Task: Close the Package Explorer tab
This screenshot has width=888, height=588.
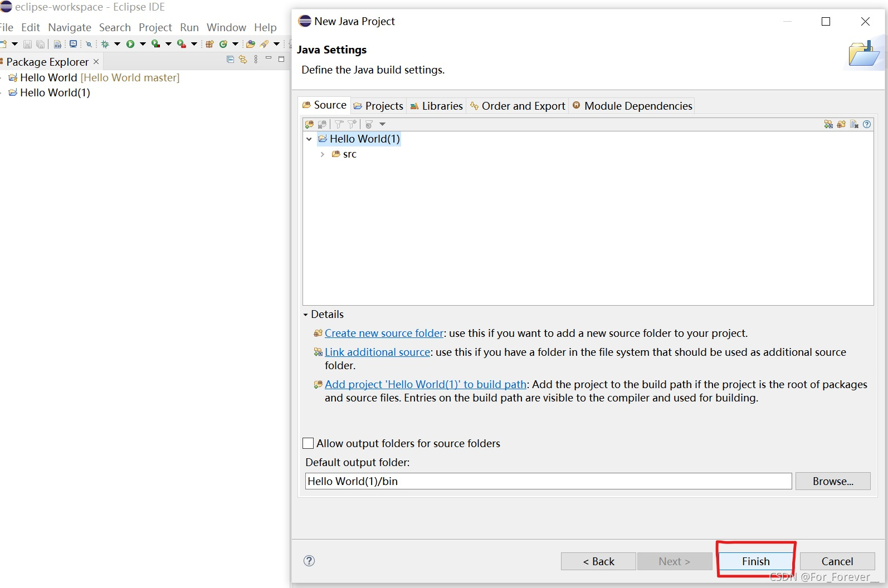Action: click(x=96, y=62)
